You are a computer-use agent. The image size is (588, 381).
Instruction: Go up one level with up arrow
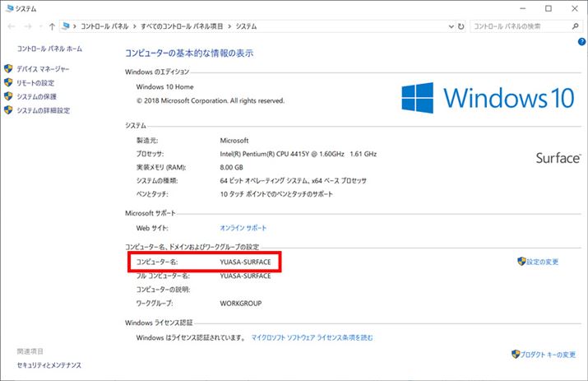pos(52,26)
